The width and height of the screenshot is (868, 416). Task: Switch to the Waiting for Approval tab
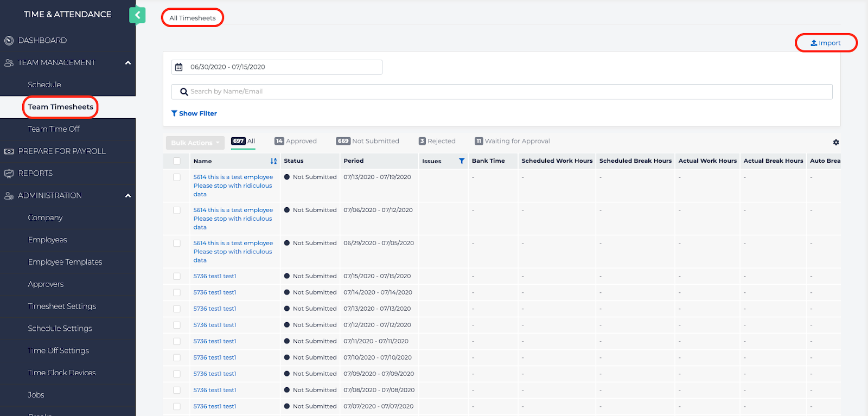pos(512,141)
